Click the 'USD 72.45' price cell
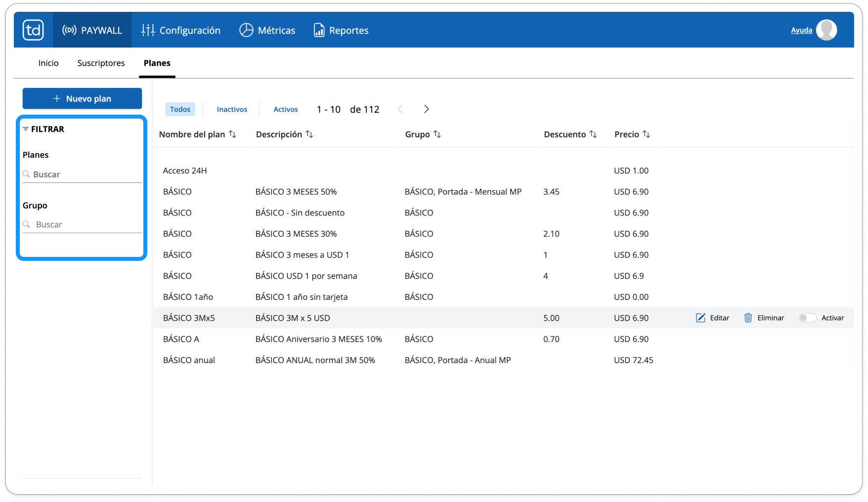This screenshot has width=868, height=502. [x=633, y=360]
